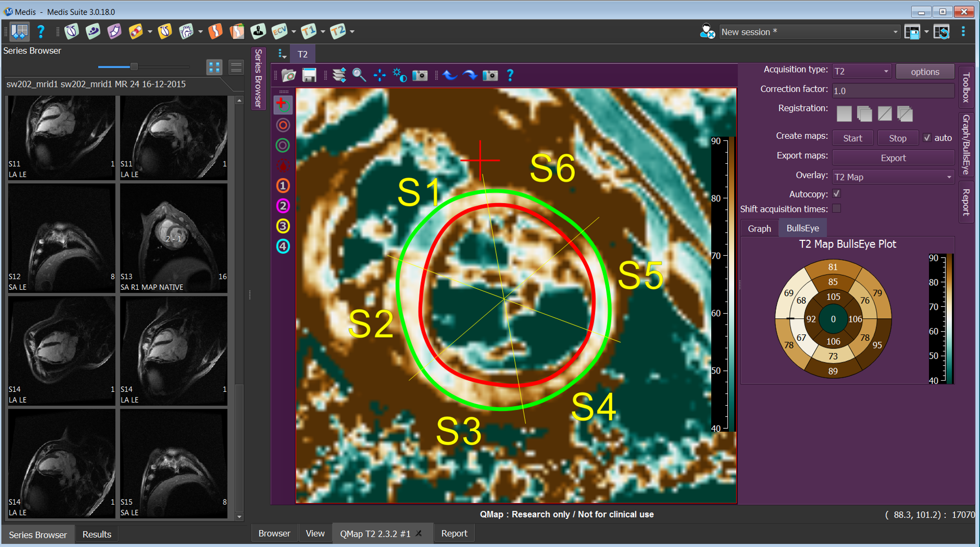Click the ECV app icon in toolbar

point(280,32)
